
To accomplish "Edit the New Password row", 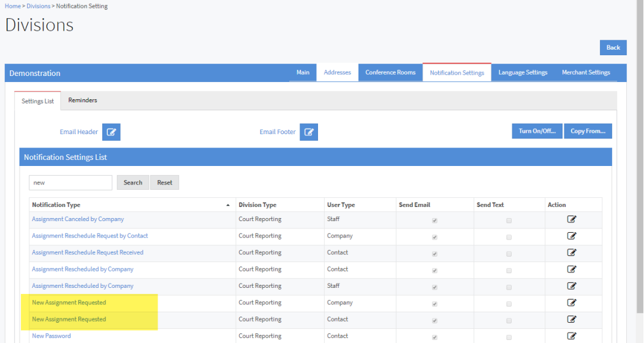I will coord(571,336).
